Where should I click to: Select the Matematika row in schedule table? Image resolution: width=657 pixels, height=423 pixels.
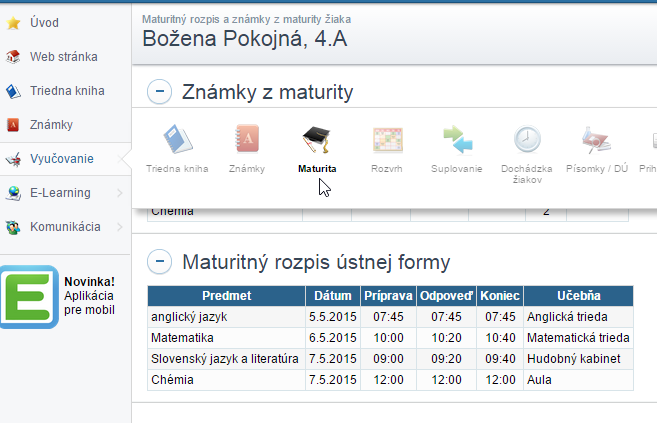tap(390, 338)
